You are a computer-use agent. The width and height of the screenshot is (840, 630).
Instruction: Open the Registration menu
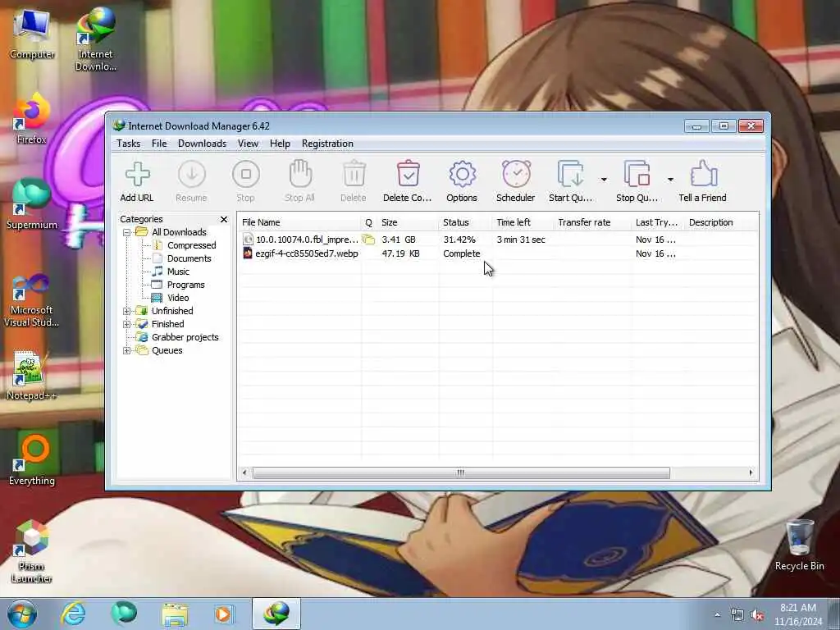coord(327,144)
